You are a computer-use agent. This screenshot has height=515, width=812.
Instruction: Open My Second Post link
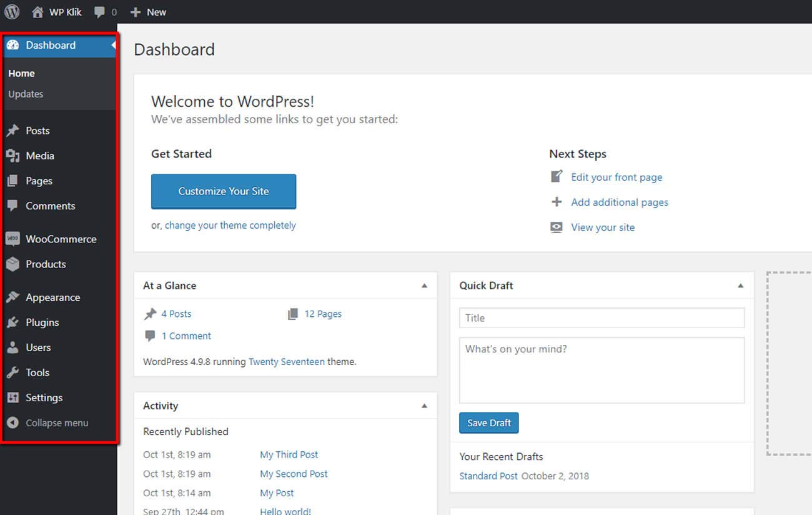click(294, 474)
